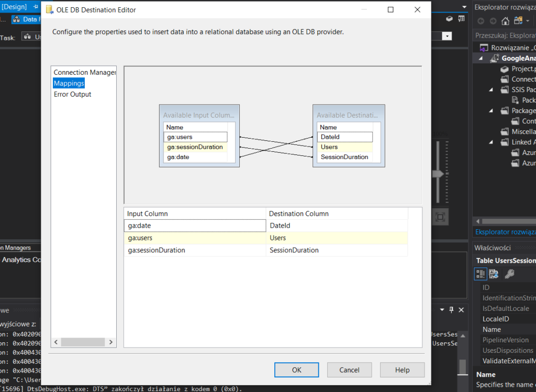Select ga:date in Available Input Columns
536x392 pixels.
(195, 157)
